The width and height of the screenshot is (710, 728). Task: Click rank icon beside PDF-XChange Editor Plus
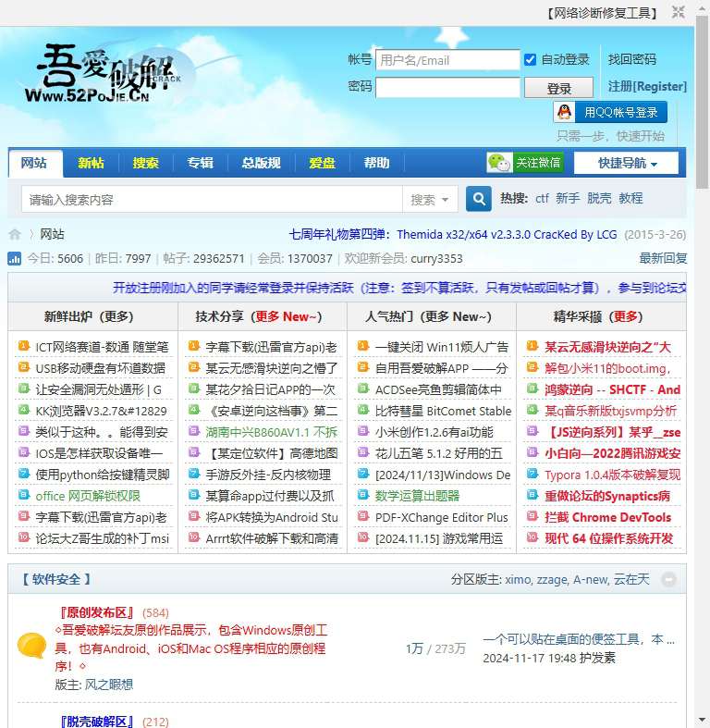point(363,516)
